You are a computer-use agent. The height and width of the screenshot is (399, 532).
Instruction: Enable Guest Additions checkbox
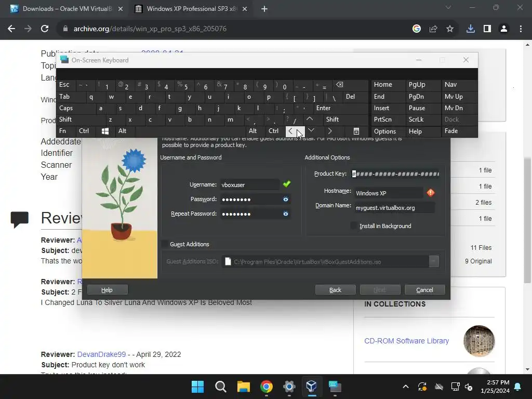(x=165, y=244)
